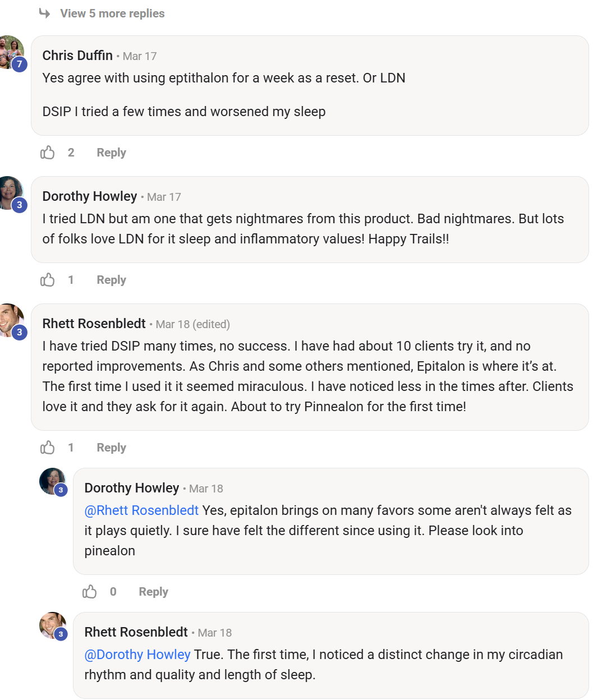
Task: Reply to Dorothy Howley's epitalon reply
Action: click(x=153, y=592)
